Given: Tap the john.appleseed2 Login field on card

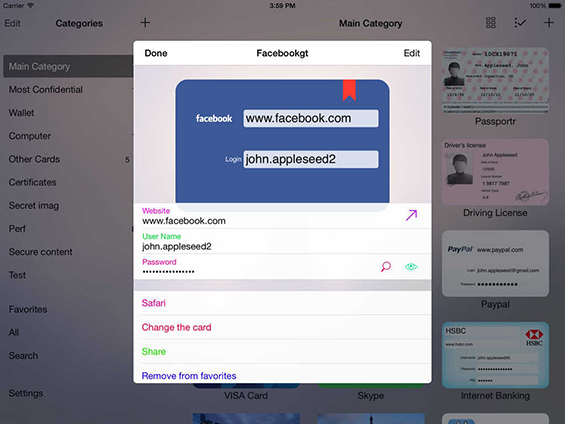Looking at the screenshot, I should pyautogui.click(x=311, y=159).
